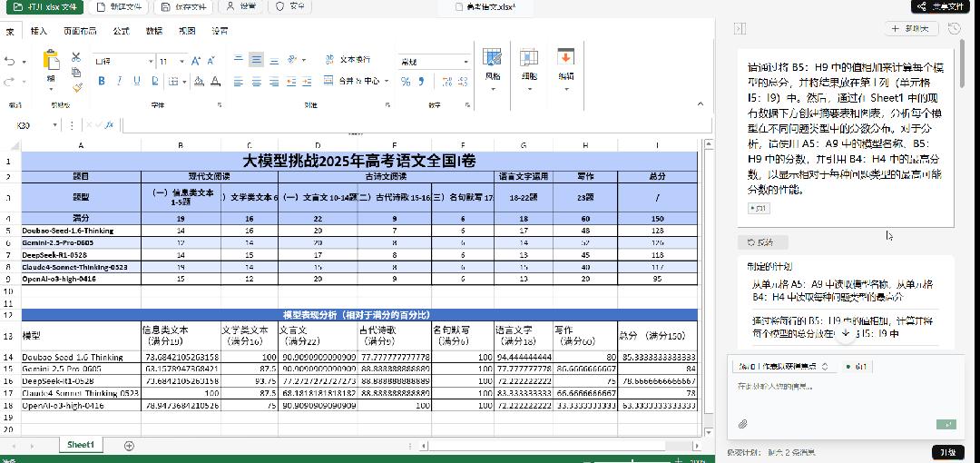
Task: Click the Save file button
Action: (x=183, y=7)
